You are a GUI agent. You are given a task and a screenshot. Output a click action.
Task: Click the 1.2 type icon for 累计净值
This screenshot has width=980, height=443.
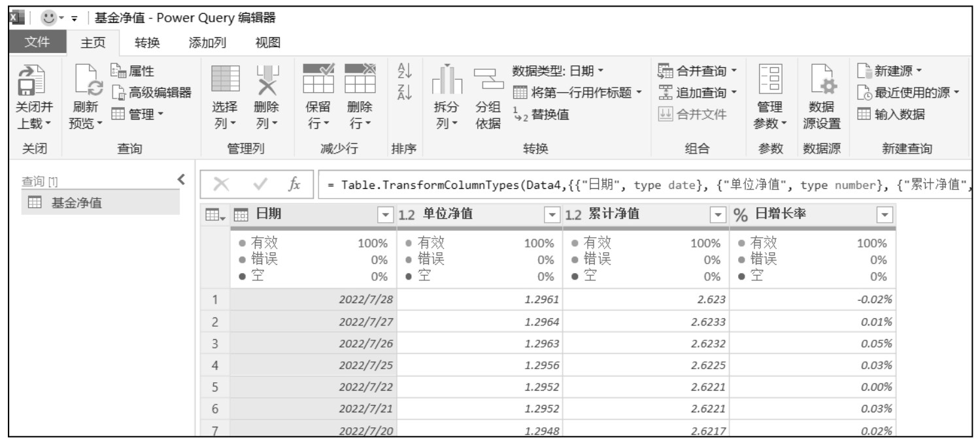pyautogui.click(x=573, y=214)
